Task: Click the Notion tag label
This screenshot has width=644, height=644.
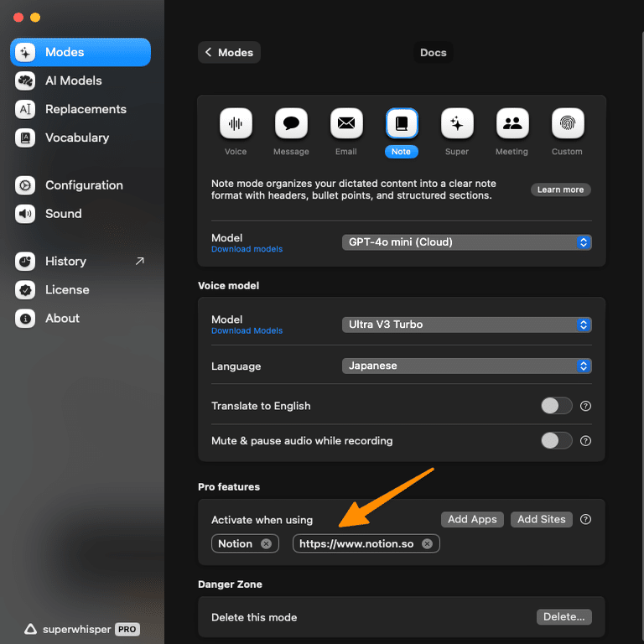Action: 235,543
